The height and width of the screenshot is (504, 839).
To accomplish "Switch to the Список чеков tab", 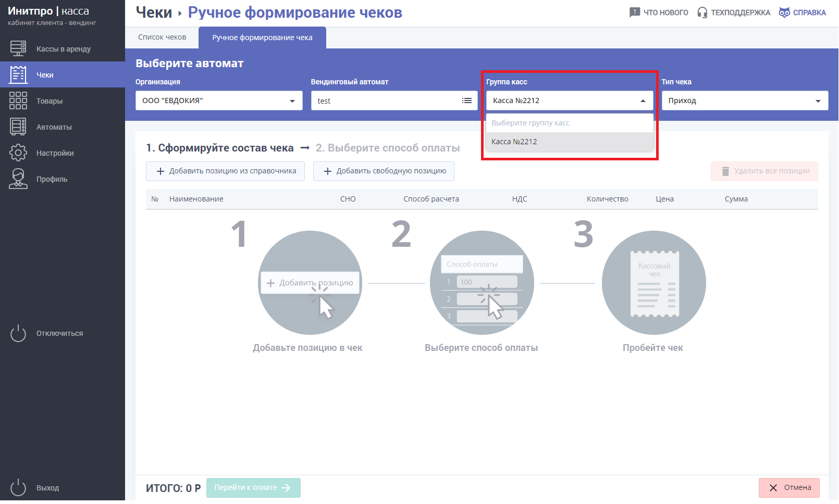I will pos(162,37).
